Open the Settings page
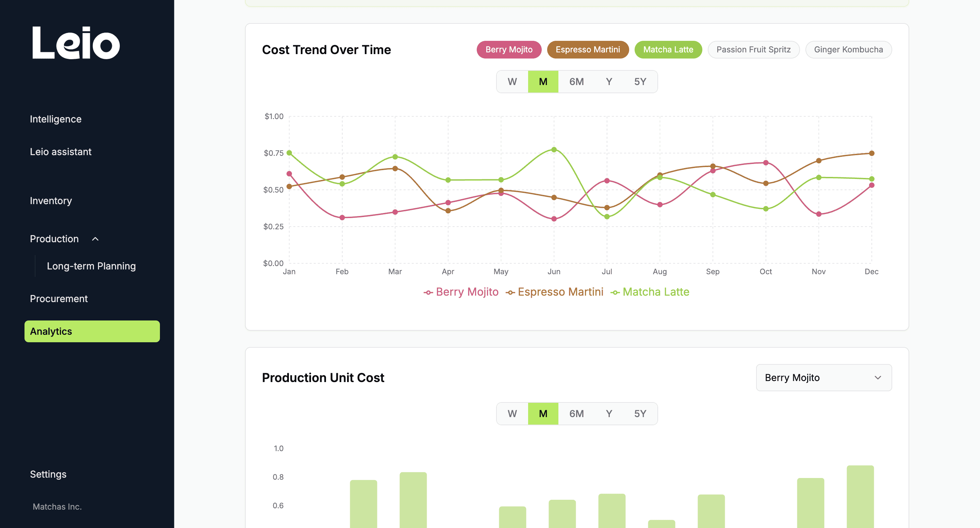This screenshot has width=980, height=528. click(48, 474)
